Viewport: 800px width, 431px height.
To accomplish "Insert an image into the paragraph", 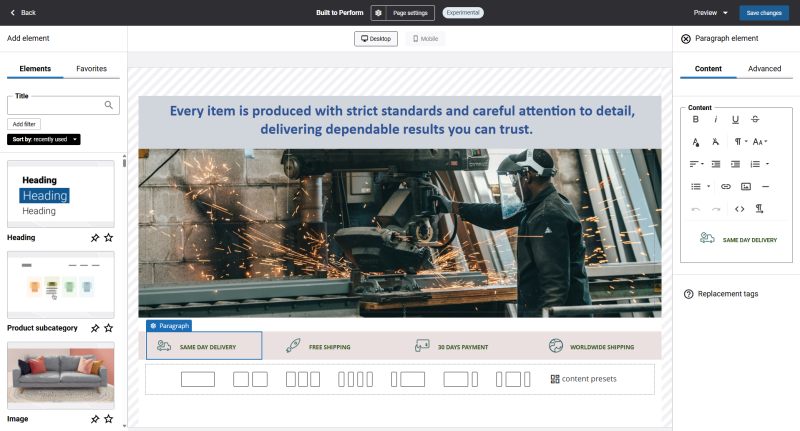I will (x=745, y=187).
